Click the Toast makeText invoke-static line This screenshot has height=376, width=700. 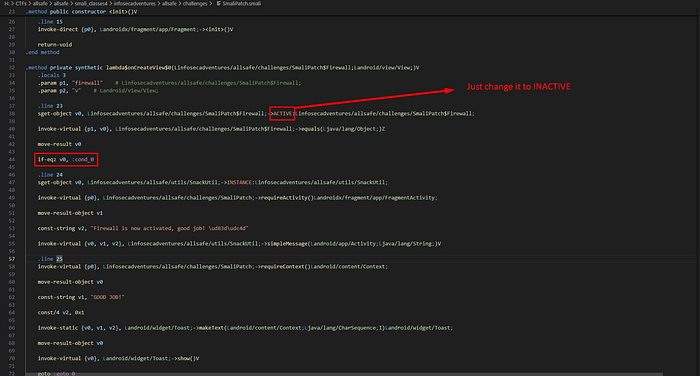click(245, 328)
